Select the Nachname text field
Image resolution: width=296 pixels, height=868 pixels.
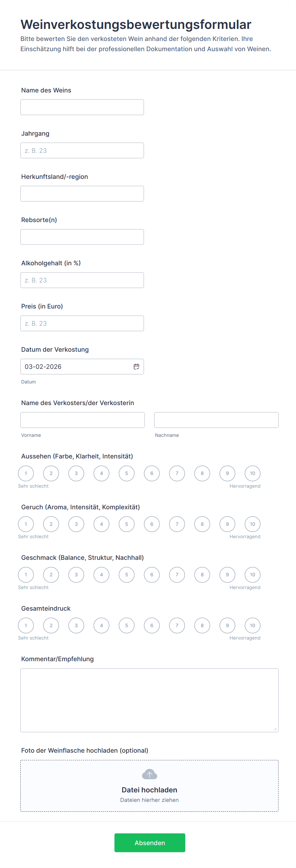[x=216, y=420]
